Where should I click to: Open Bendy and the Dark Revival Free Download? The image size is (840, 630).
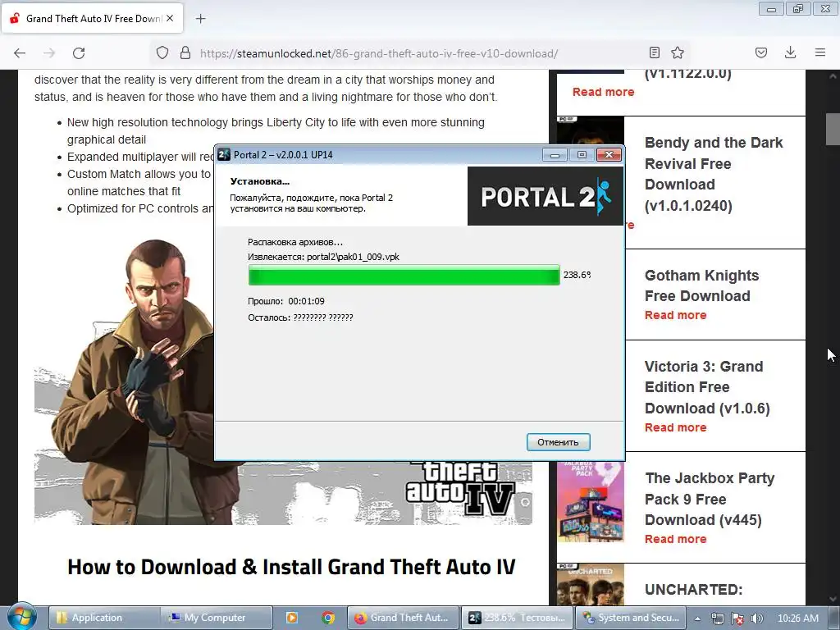714,174
